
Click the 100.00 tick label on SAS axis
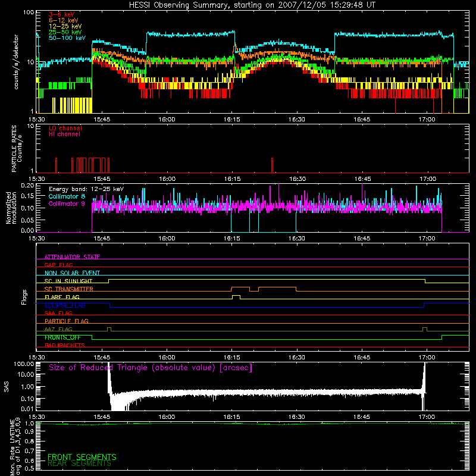point(24,364)
